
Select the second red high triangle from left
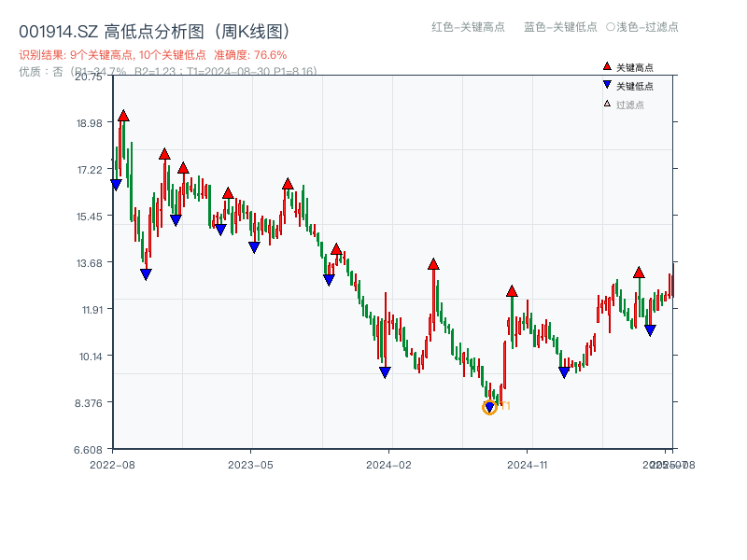[x=164, y=154]
